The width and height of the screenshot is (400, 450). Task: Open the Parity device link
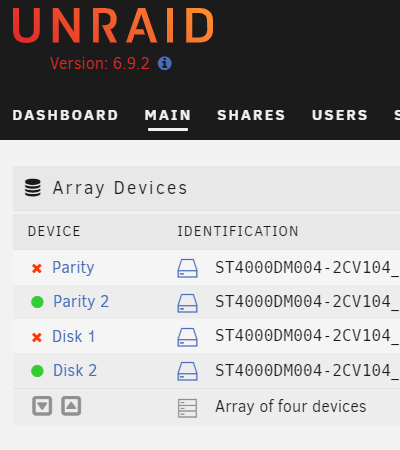(73, 268)
